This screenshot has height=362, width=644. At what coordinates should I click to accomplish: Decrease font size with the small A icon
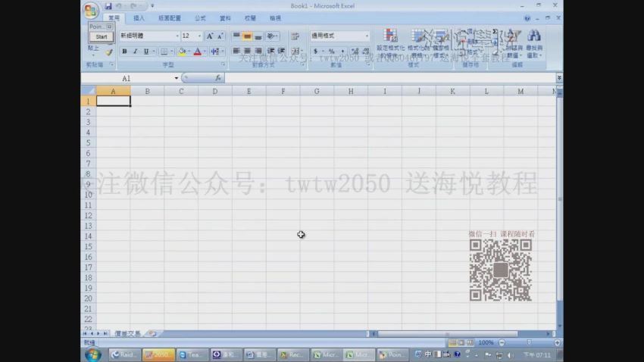(220, 36)
